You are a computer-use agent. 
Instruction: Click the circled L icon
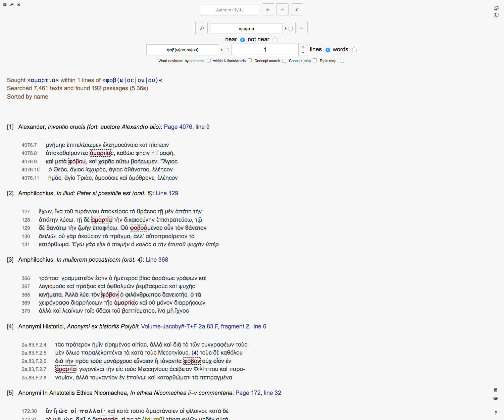point(496,15)
